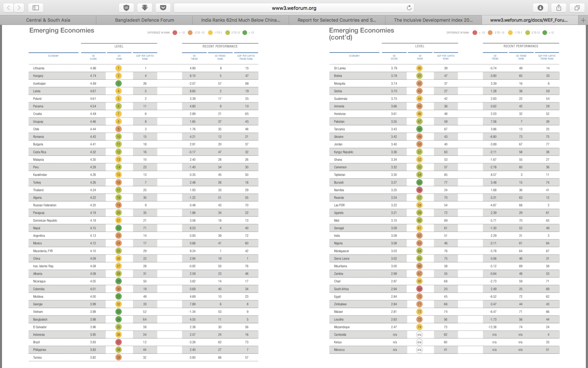Click the right table's GDP PER CAPITA RANK header

coord(446,57)
